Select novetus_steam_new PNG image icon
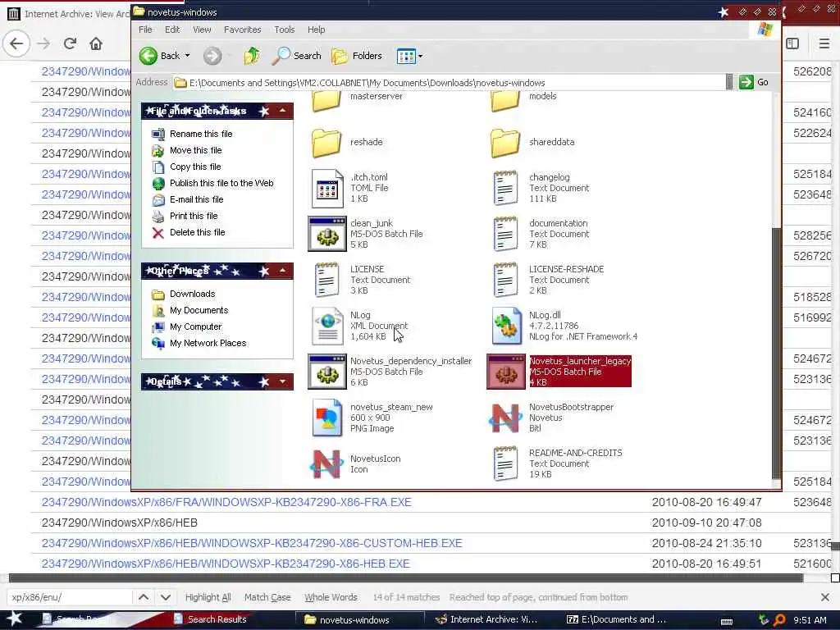840x630 pixels. (x=326, y=418)
